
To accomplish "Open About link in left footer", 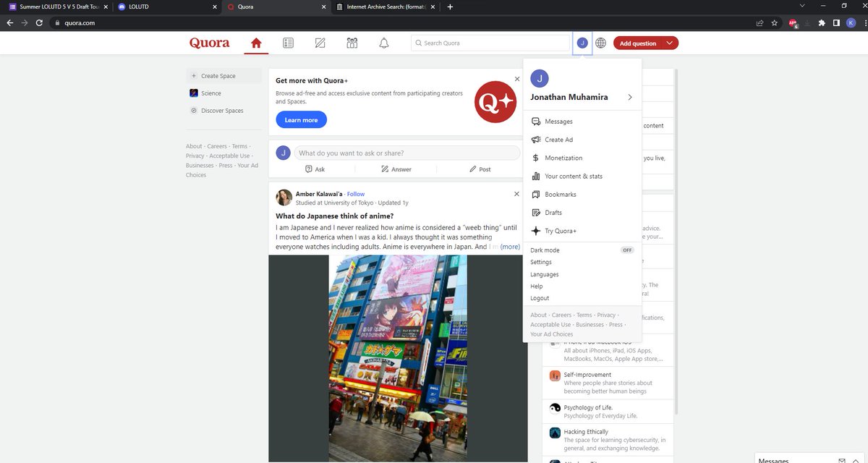I will coord(194,146).
